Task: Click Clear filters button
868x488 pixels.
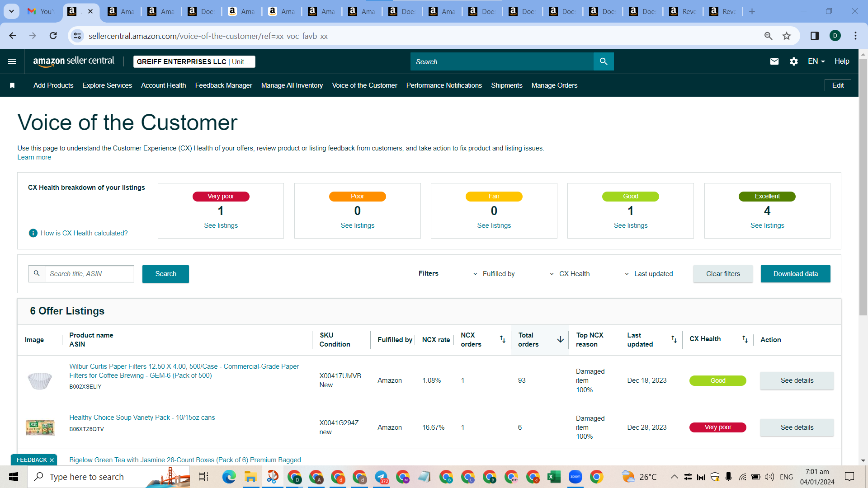Action: (x=723, y=274)
